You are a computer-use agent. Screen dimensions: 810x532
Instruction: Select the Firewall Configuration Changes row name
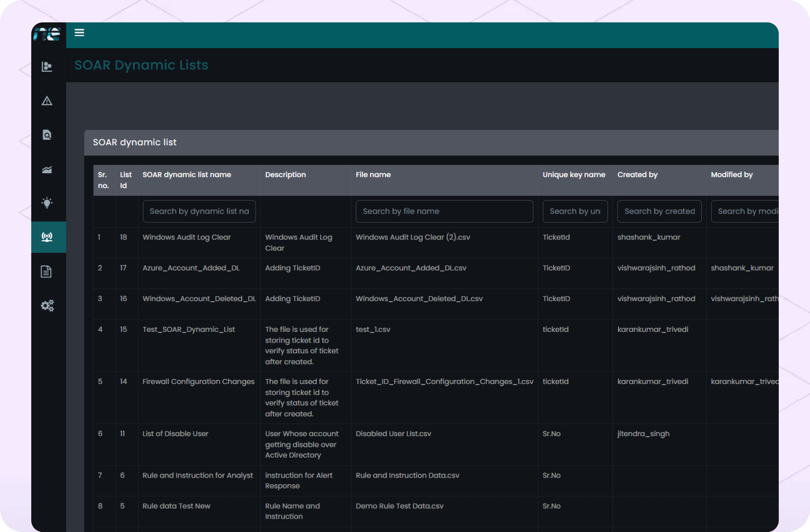tap(198, 382)
